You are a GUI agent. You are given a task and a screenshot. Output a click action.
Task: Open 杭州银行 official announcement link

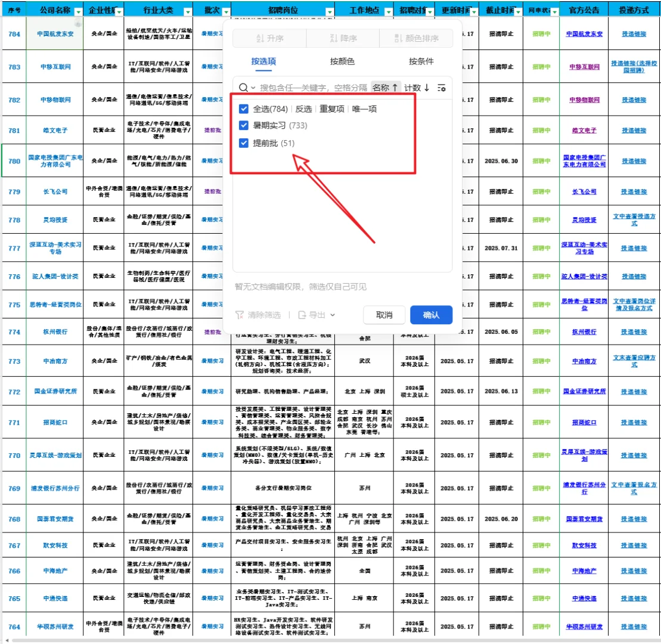[x=584, y=332]
